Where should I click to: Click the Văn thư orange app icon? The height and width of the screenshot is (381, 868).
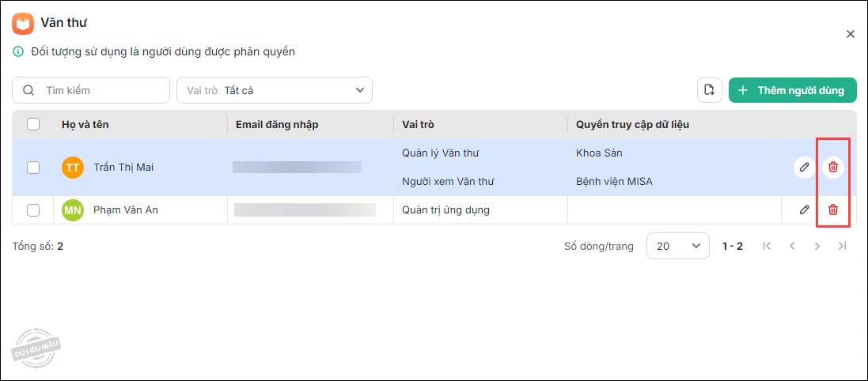23,23
